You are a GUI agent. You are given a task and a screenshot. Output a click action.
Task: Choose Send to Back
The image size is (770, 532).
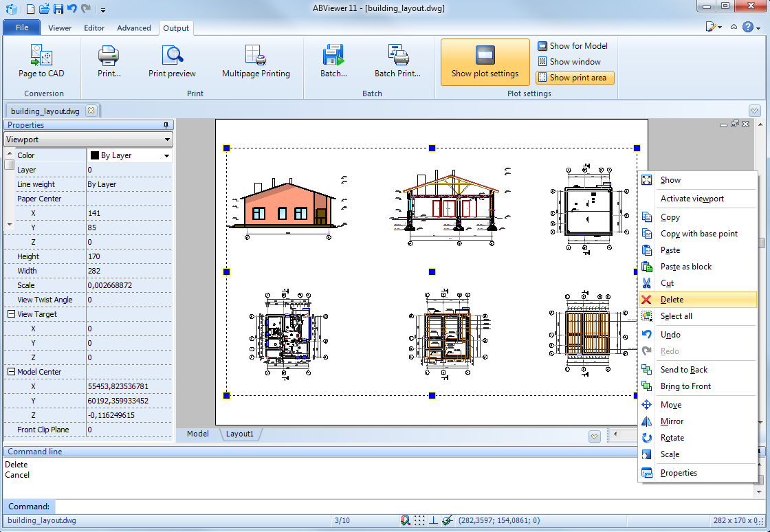697,370
